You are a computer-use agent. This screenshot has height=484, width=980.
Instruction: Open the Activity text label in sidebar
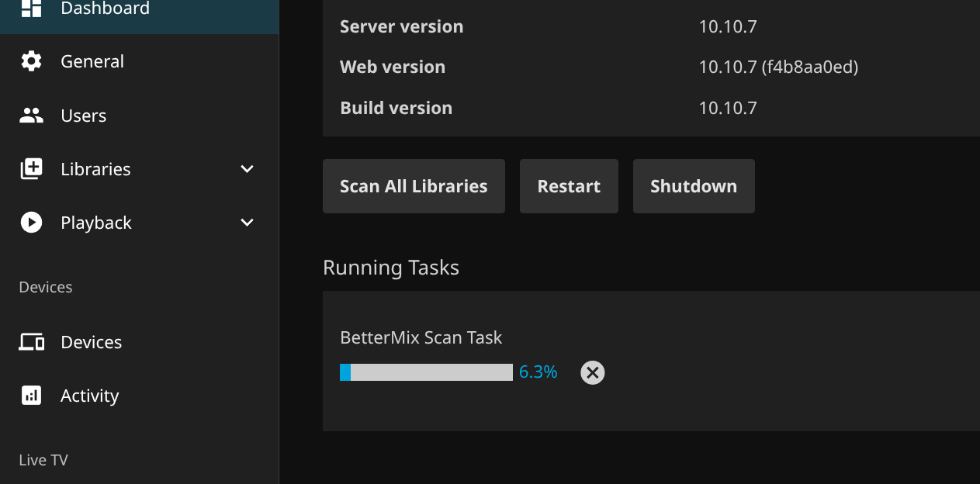click(89, 396)
